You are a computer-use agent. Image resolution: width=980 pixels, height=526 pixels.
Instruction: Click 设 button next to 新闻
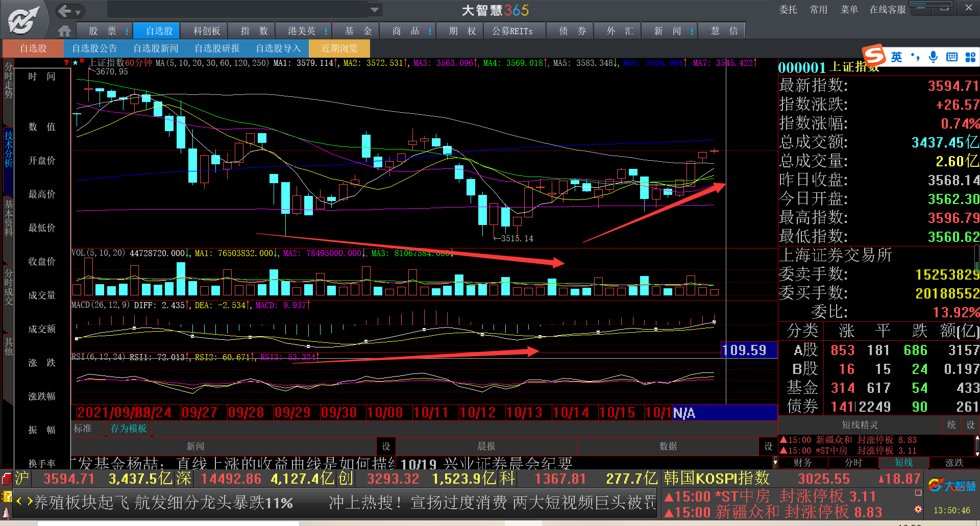pyautogui.click(x=386, y=446)
